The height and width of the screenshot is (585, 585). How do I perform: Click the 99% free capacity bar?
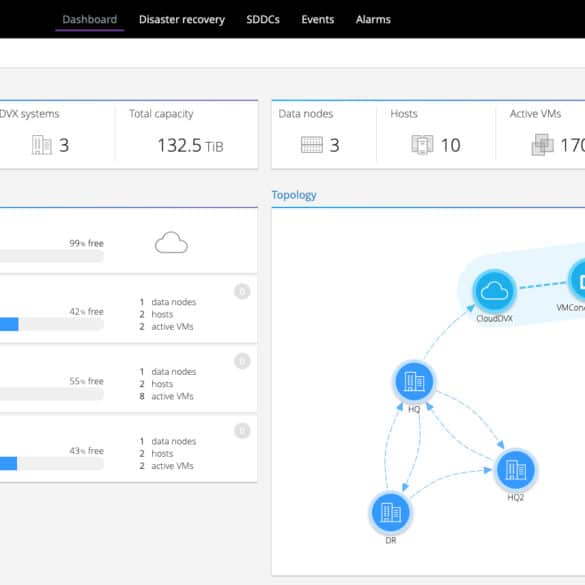click(x=52, y=256)
